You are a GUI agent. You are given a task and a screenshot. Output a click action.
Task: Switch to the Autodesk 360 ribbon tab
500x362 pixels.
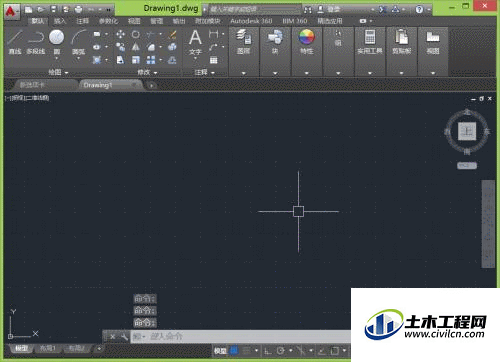pos(251,21)
